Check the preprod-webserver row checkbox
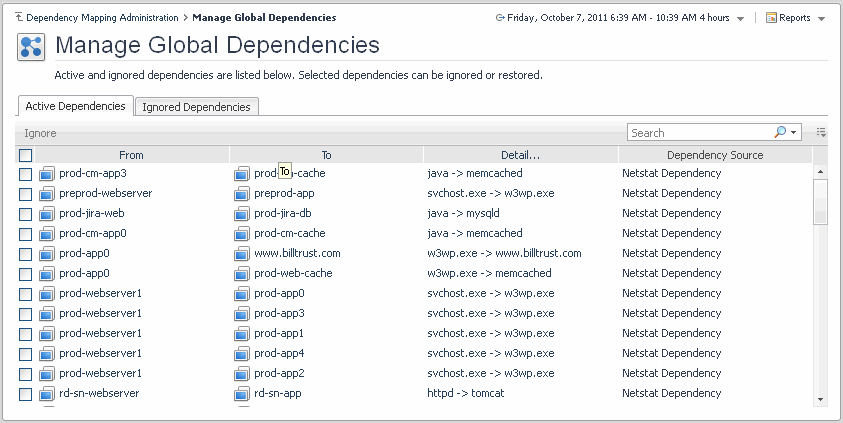The height and width of the screenshot is (423, 843). (26, 194)
